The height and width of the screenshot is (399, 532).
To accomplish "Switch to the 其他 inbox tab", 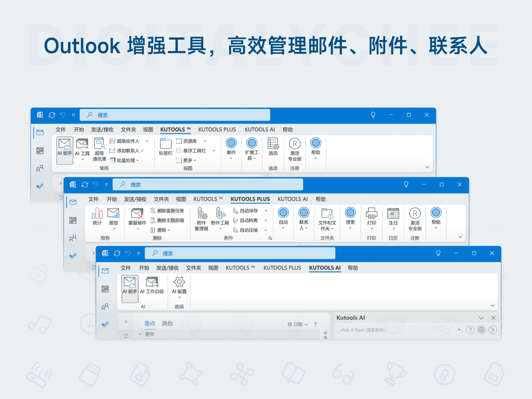I will point(167,324).
